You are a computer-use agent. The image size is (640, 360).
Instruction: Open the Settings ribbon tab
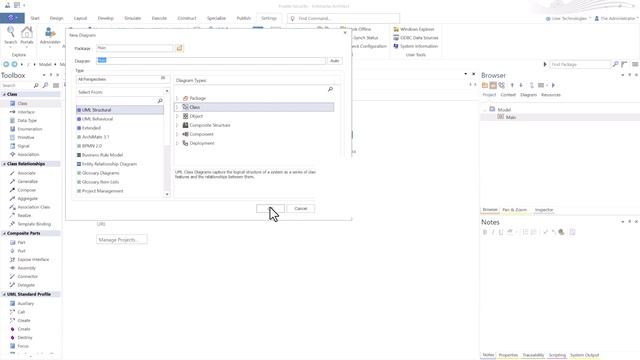tap(269, 18)
